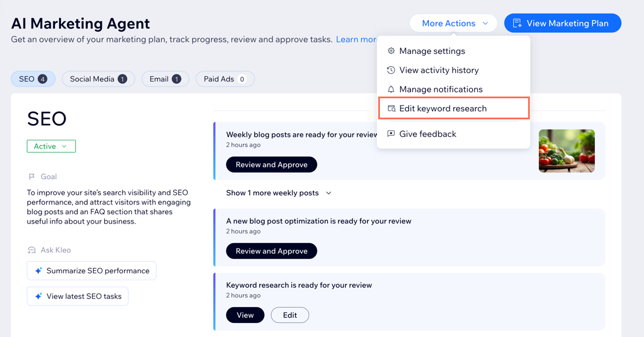The width and height of the screenshot is (644, 337).
Task: Open the vegetables blog post thumbnail
Action: coord(566,151)
